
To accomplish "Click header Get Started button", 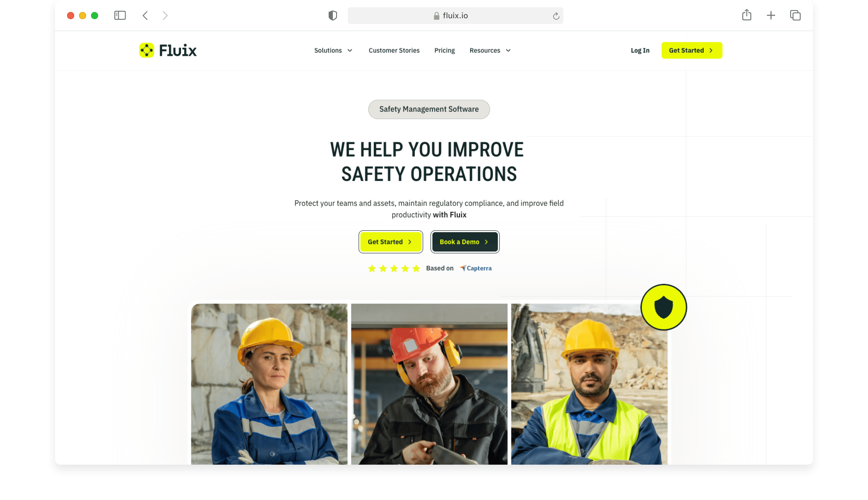I will tap(692, 51).
